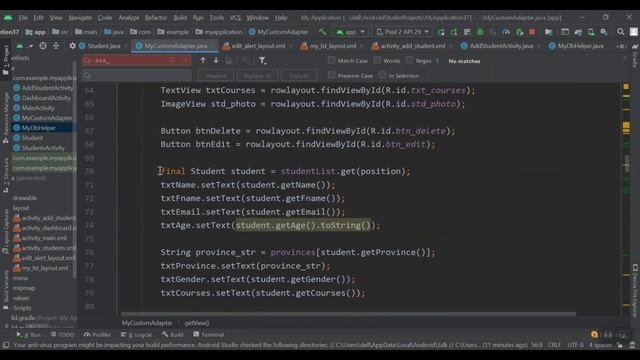Enable the Regex checkbox
The width and height of the screenshot is (640, 360).
coord(409,60)
